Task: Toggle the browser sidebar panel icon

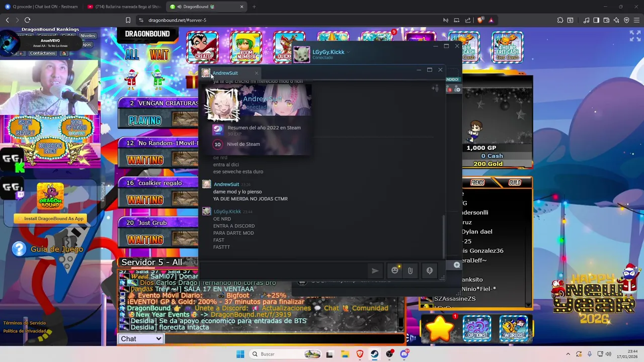Action: pos(596,20)
